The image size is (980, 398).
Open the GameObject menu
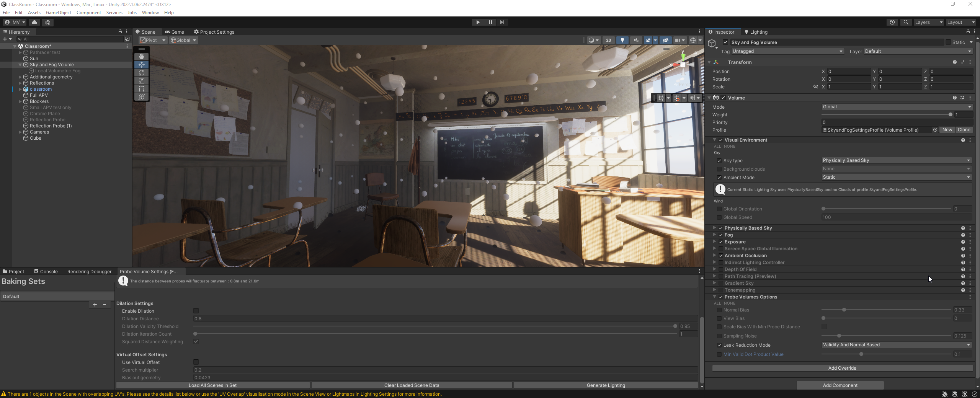(x=59, y=13)
